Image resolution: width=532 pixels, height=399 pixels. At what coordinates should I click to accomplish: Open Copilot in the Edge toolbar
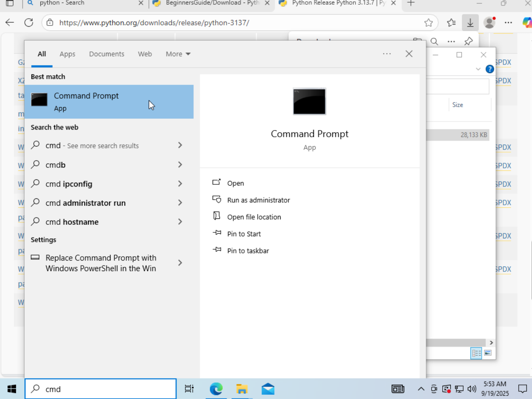pos(527,23)
